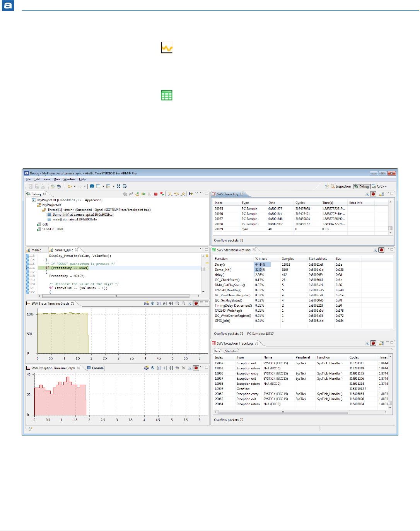This screenshot has height=531, width=420.
Task: Click the Restart icon in Debug view toolbar
Action: click(137, 194)
